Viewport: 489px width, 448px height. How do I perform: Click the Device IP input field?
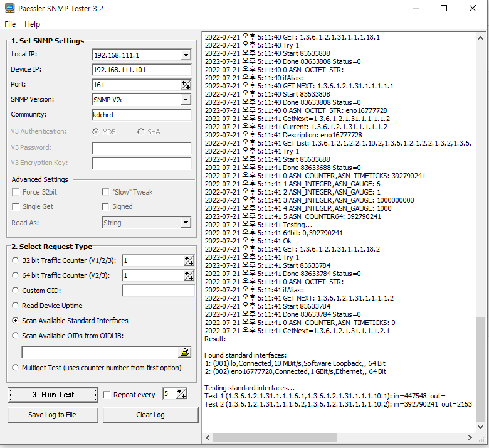click(142, 70)
